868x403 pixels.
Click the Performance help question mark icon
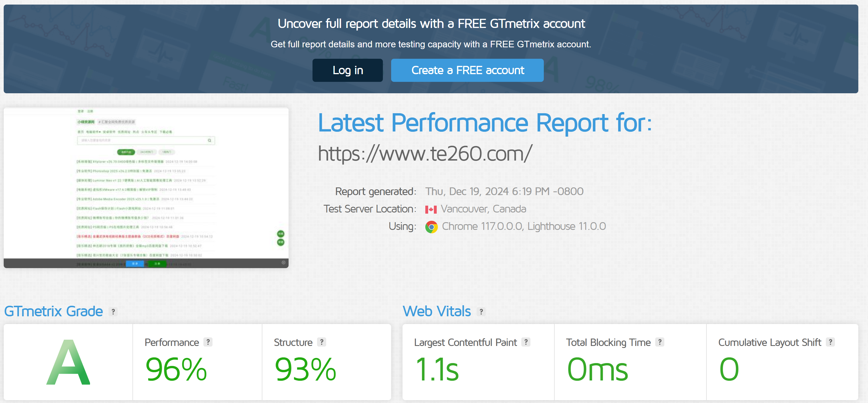pos(208,342)
